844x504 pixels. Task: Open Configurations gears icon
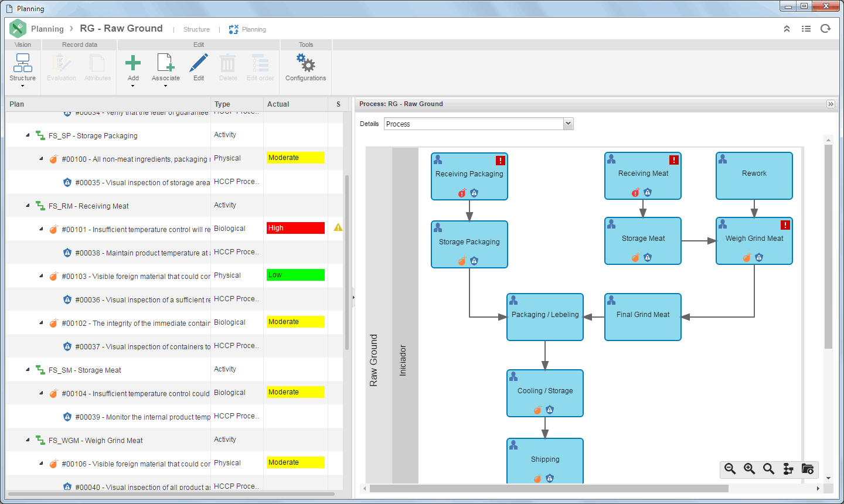305,63
